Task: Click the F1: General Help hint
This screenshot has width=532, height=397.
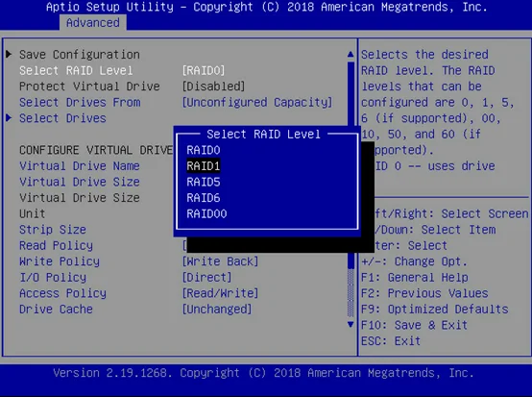Action: click(x=415, y=278)
